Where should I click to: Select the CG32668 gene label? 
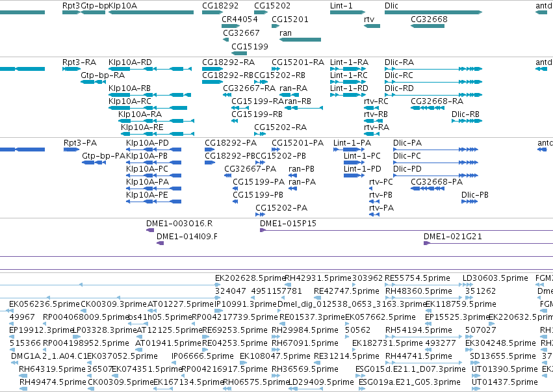pos(429,20)
